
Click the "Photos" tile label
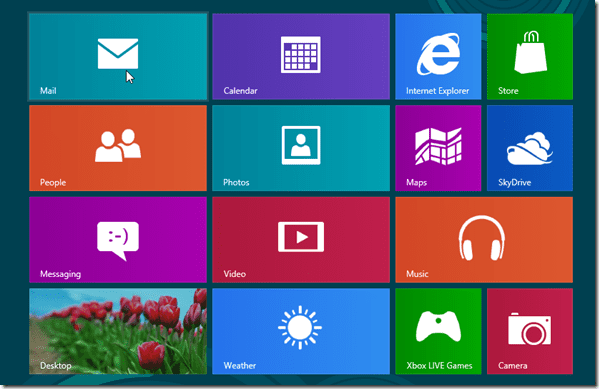(x=236, y=183)
